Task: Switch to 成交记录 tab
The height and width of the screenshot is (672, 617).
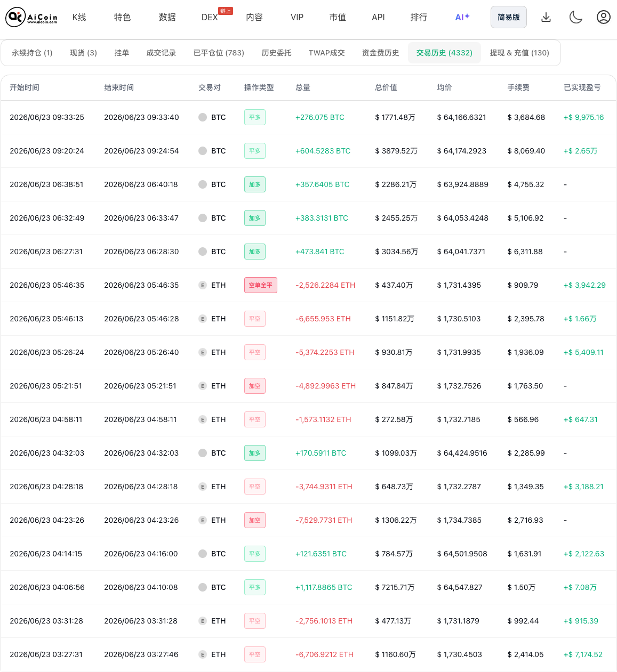Action: 161,53
